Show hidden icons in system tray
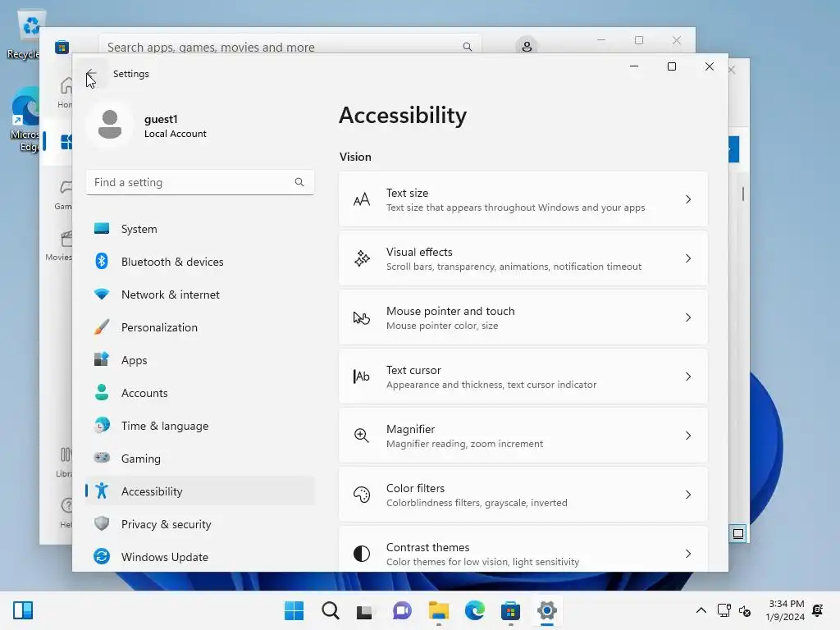The height and width of the screenshot is (630, 840). click(x=701, y=610)
